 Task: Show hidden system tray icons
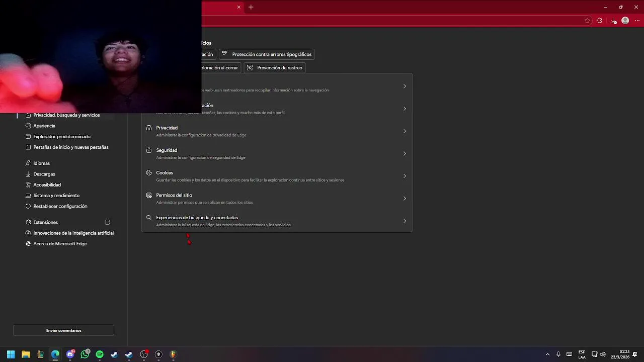pyautogui.click(x=547, y=354)
